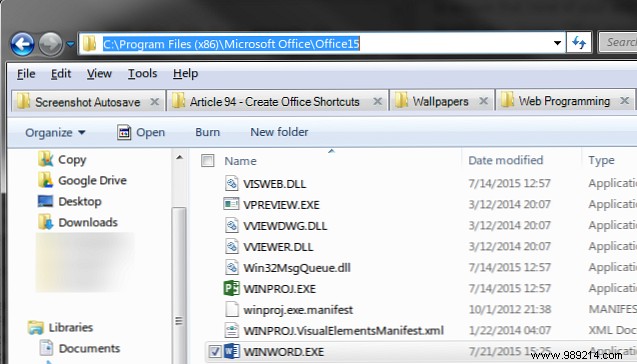This screenshot has width=637, height=364.
Task: Click date 1/22/2014 04:07 of VisualElementsManifest.xml
Action: coord(509,330)
